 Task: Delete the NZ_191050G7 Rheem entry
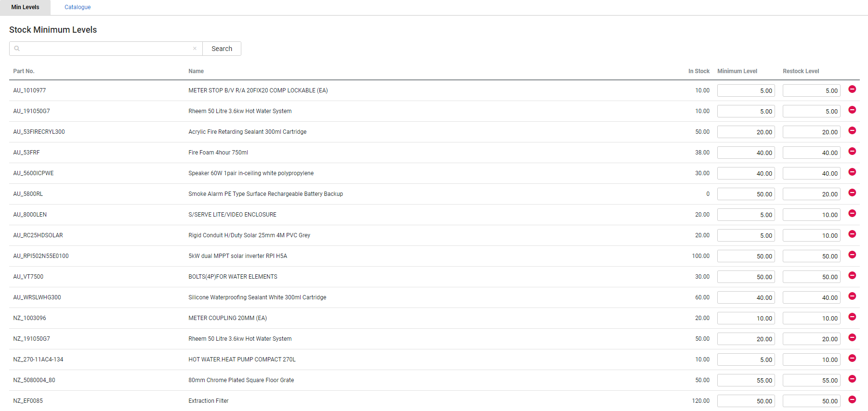coord(852,337)
